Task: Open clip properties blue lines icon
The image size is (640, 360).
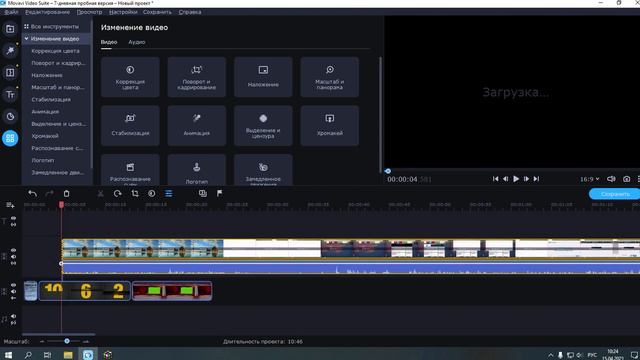Action: [x=169, y=193]
